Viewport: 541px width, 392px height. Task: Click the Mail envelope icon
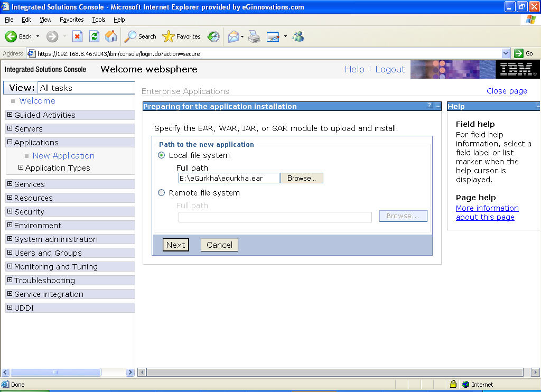click(x=234, y=36)
